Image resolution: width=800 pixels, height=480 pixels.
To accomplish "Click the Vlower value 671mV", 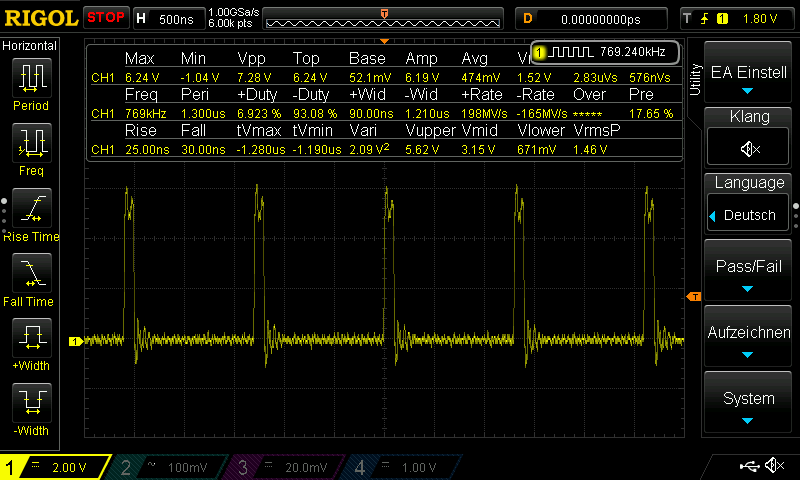I will 537,149.
